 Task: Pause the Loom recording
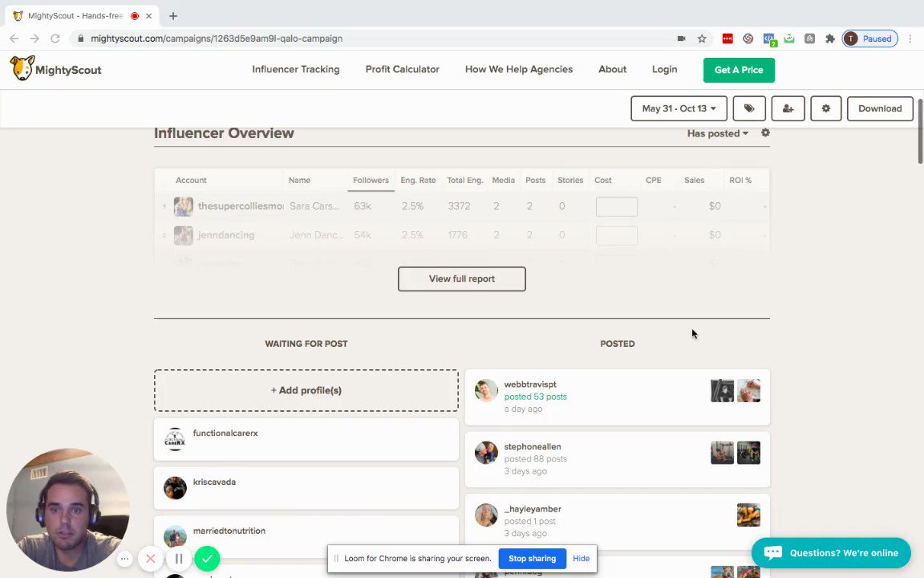coord(179,558)
